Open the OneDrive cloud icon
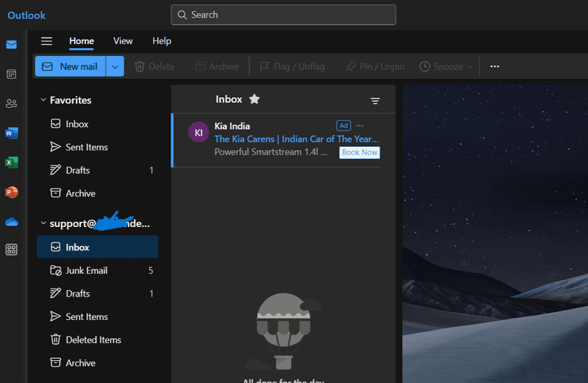The image size is (588, 383). pyautogui.click(x=11, y=221)
